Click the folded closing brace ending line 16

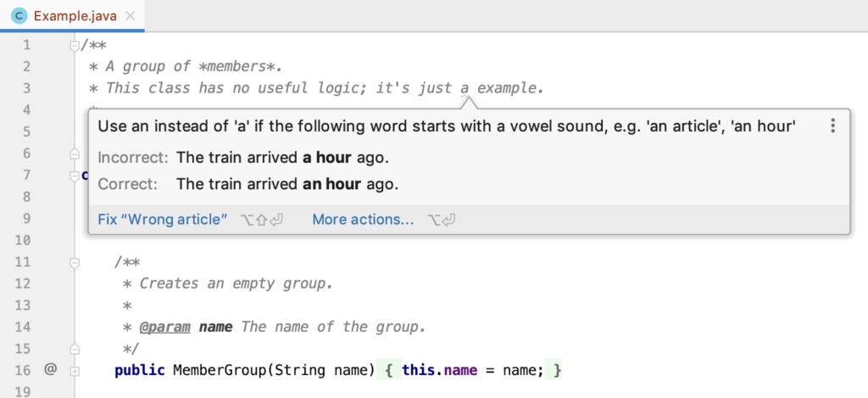pos(556,371)
